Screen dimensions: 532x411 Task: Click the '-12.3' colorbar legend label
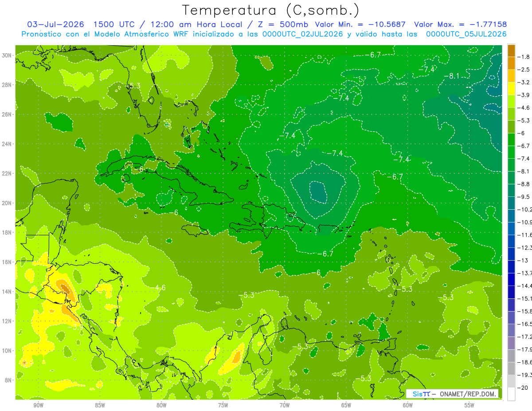click(525, 247)
